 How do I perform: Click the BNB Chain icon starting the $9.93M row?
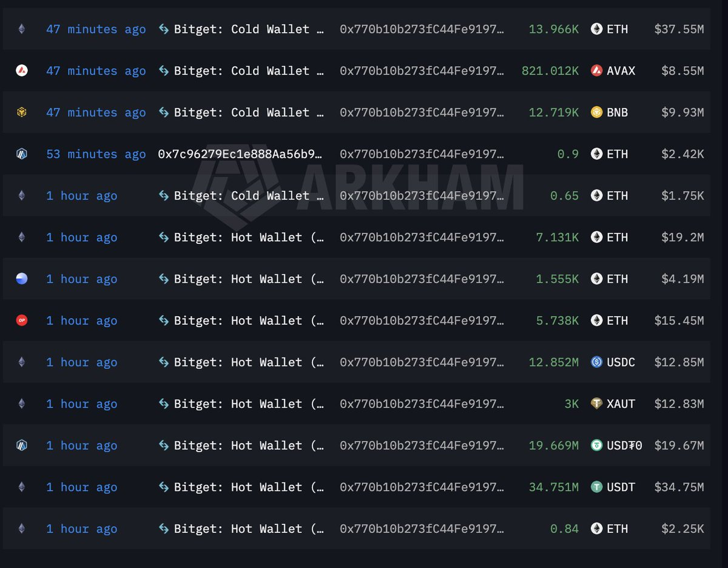pyautogui.click(x=22, y=112)
